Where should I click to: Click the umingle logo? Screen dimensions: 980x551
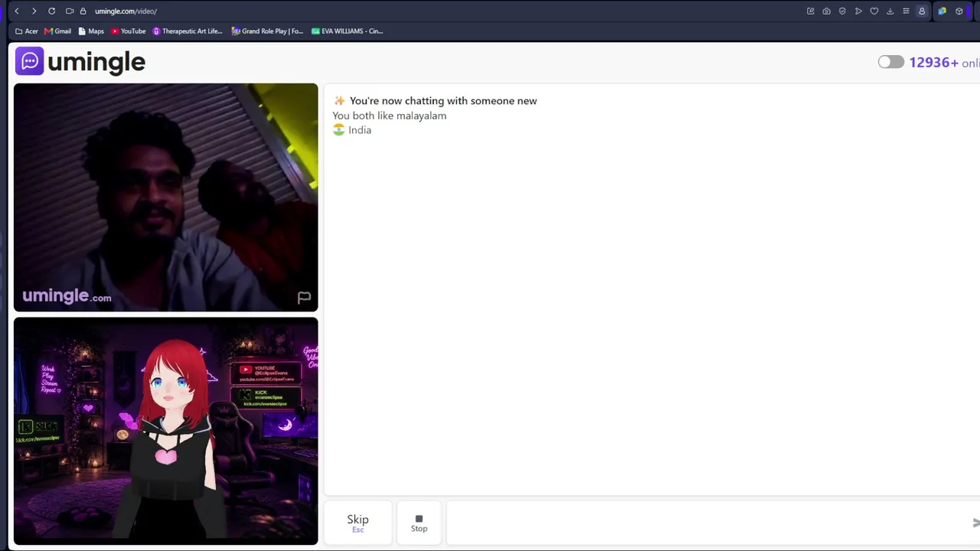coord(80,62)
